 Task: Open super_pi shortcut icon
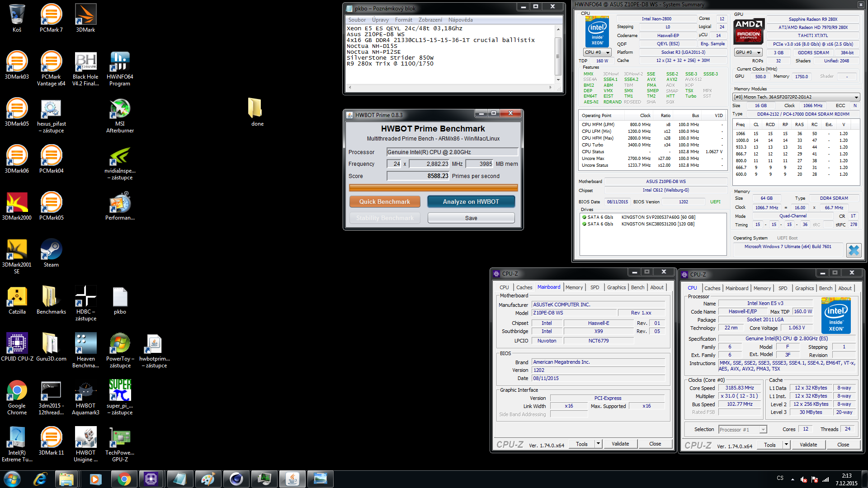coord(120,398)
